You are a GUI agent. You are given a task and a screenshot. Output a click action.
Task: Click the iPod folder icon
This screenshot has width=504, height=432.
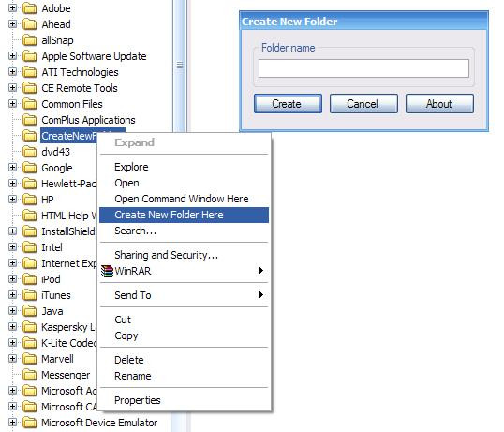[x=30, y=279]
